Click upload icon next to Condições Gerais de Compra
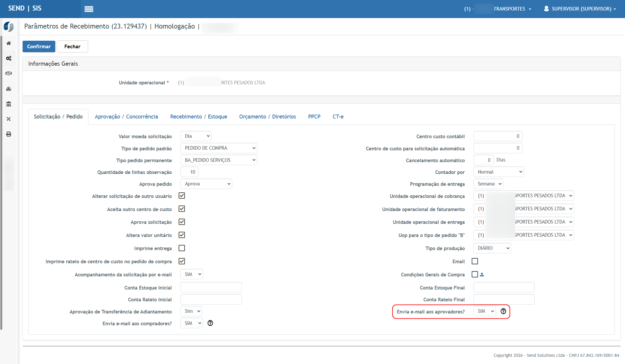 coord(482,275)
